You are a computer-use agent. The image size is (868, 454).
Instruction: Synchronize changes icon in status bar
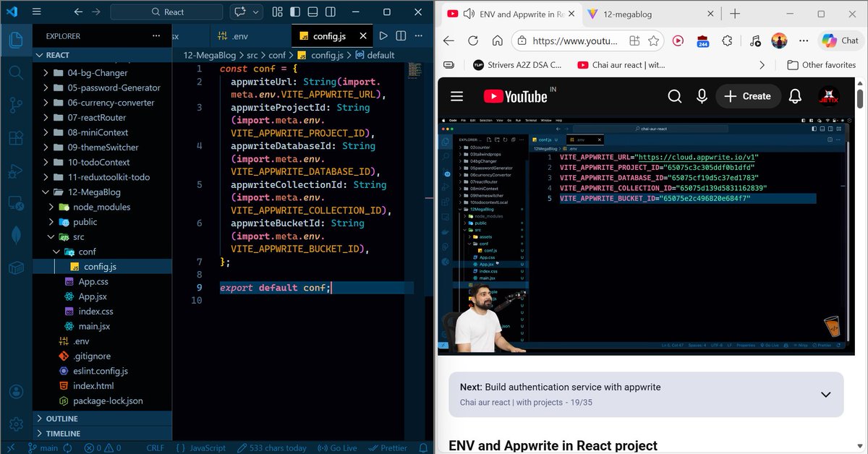pyautogui.click(x=67, y=447)
